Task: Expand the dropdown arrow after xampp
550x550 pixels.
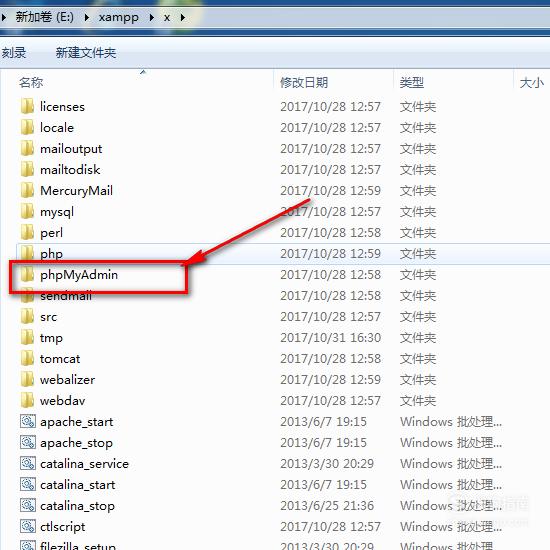Action: click(151, 17)
